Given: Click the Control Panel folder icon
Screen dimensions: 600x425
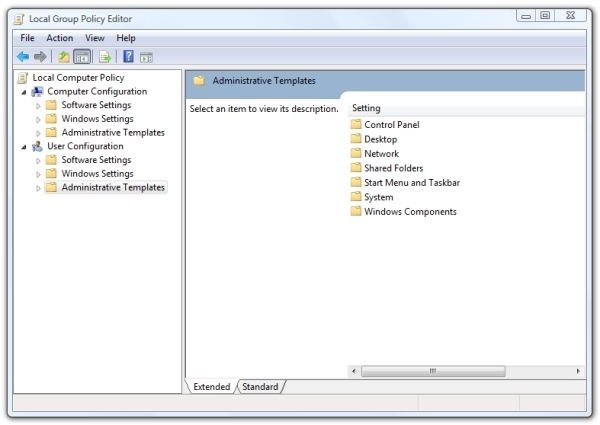Looking at the screenshot, I should (x=356, y=124).
